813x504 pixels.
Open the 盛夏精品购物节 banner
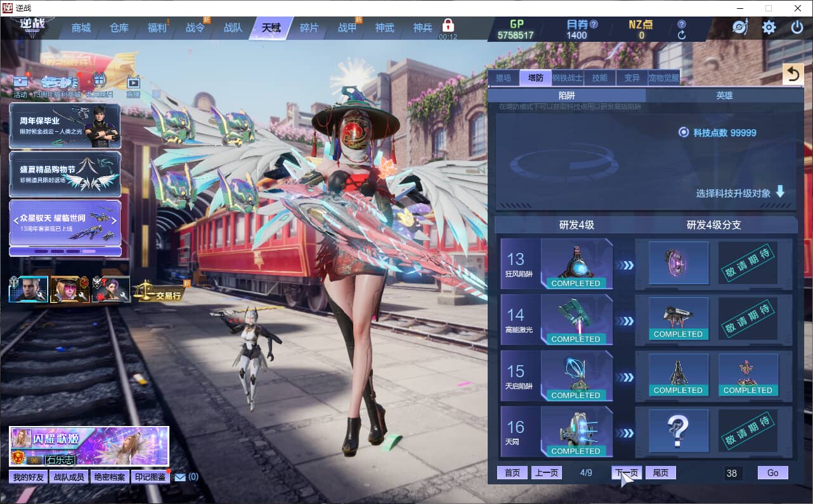tap(65, 174)
